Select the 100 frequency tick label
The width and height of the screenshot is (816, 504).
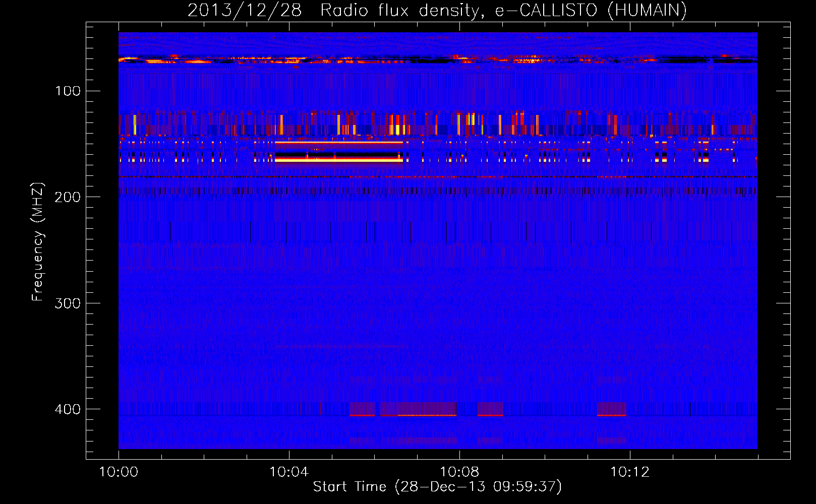click(x=68, y=91)
